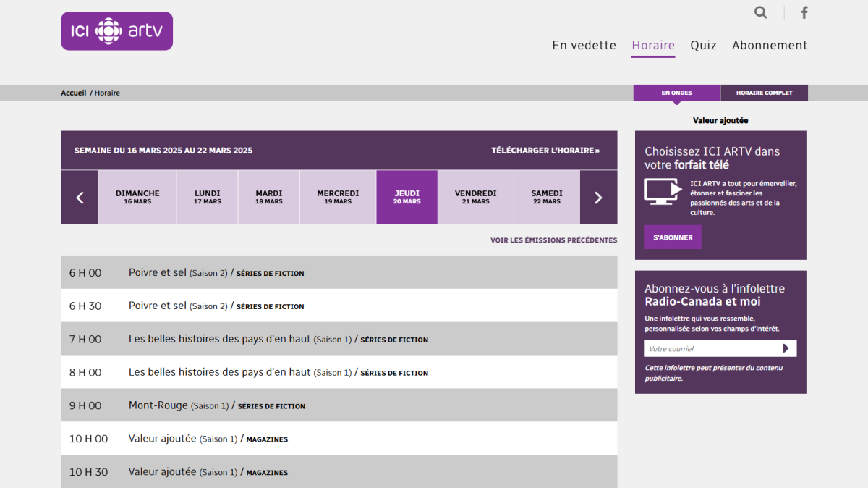The image size is (868, 488).
Task: Open Mont-Rouge 9 h 00 listing
Action: 158,405
